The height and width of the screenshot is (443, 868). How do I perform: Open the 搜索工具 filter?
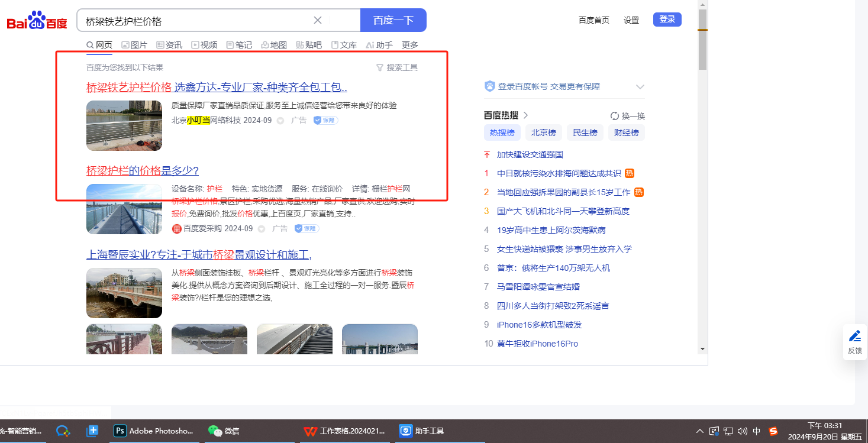pyautogui.click(x=397, y=67)
